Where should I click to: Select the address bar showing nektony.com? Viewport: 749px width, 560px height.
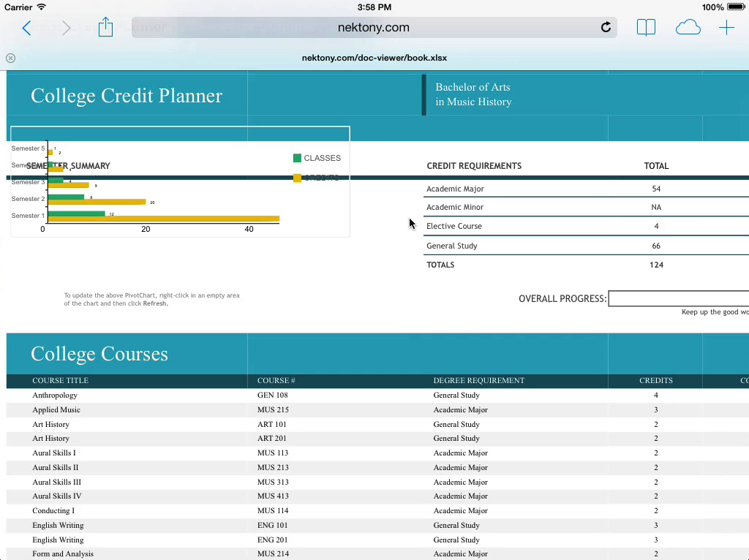(x=374, y=27)
